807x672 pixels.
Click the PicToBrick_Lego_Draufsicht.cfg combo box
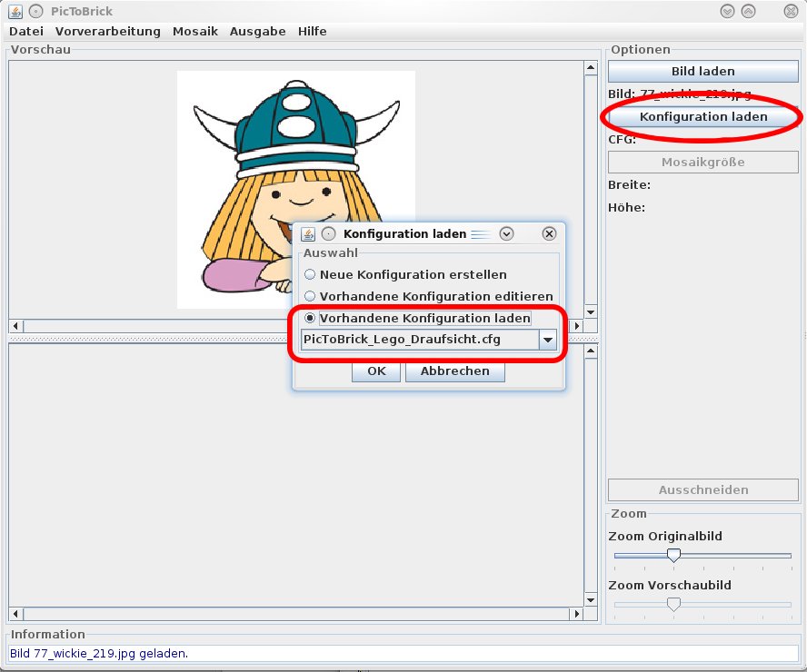click(429, 340)
